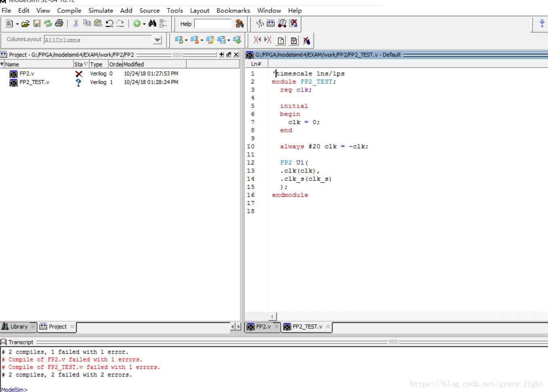This screenshot has width=548, height=392.
Task: Sort by the Status column header
Action: click(x=81, y=64)
